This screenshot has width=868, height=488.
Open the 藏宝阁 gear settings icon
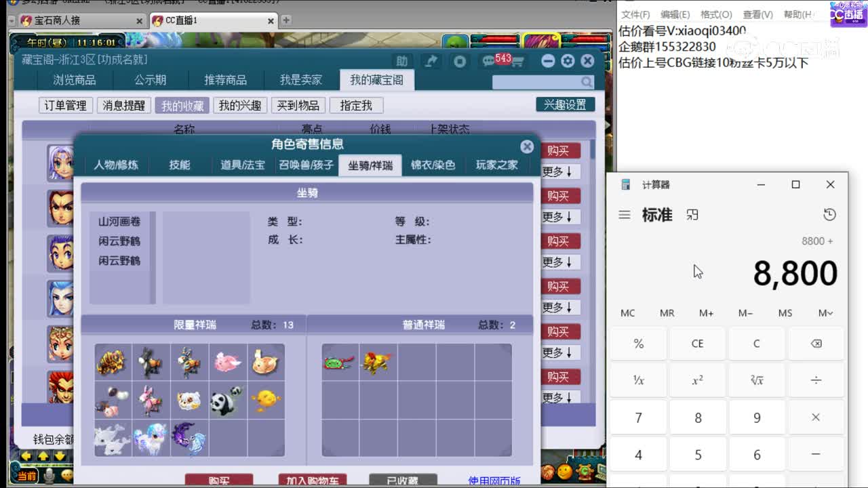point(567,60)
